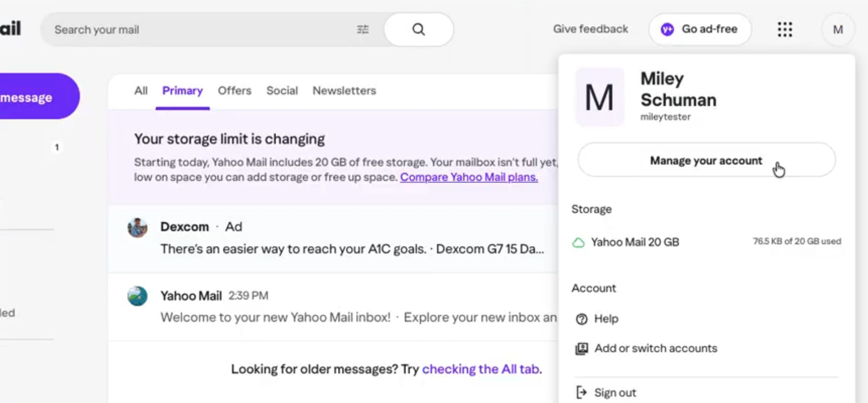
Task: Click the unread count badge 1
Action: (57, 147)
